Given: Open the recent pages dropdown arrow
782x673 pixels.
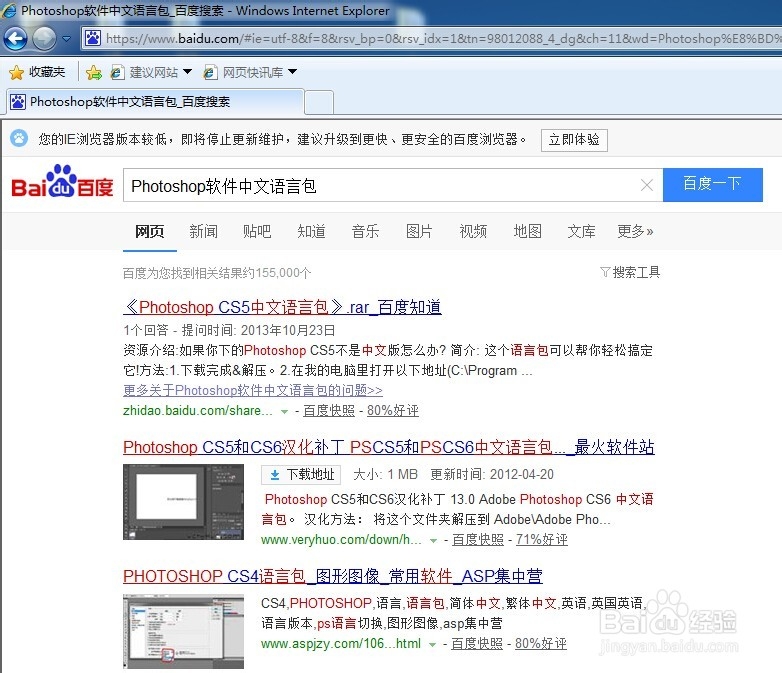Looking at the screenshot, I should point(66,38).
